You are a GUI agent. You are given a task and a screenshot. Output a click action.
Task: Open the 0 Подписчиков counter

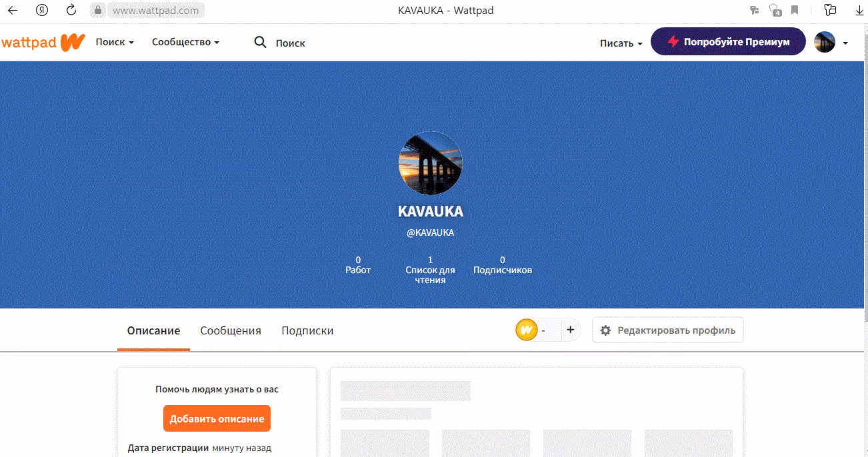click(503, 265)
